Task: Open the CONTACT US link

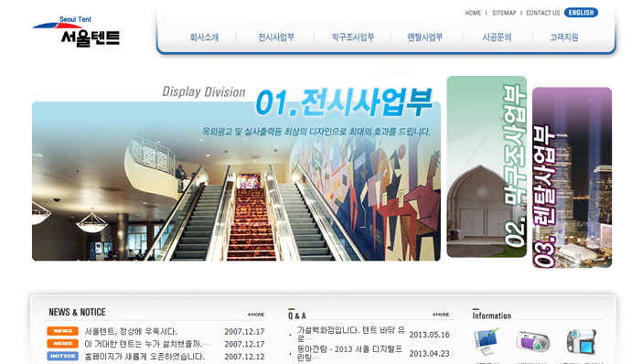Action: coord(543,13)
